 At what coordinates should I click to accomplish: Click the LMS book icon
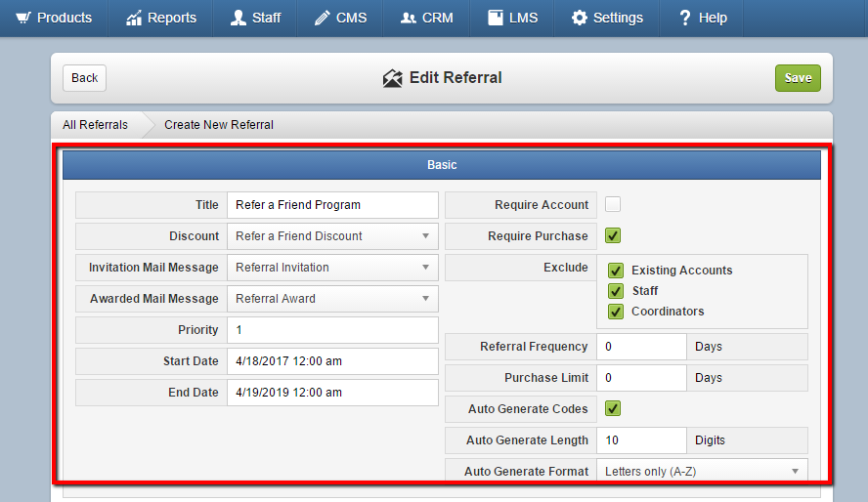click(495, 18)
